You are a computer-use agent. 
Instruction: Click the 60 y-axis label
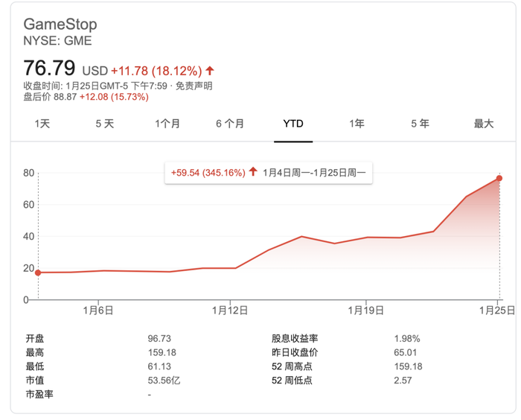[28, 205]
